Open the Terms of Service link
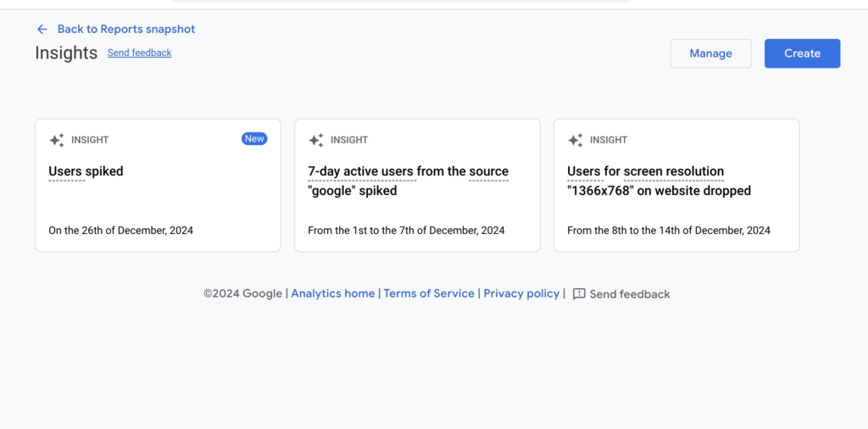This screenshot has width=868, height=429. [x=429, y=293]
